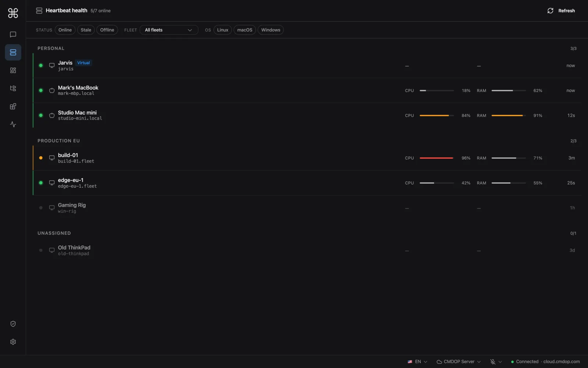Viewport: 588px width, 368px height.
Task: Click the Refresh button label
Action: 566,11
